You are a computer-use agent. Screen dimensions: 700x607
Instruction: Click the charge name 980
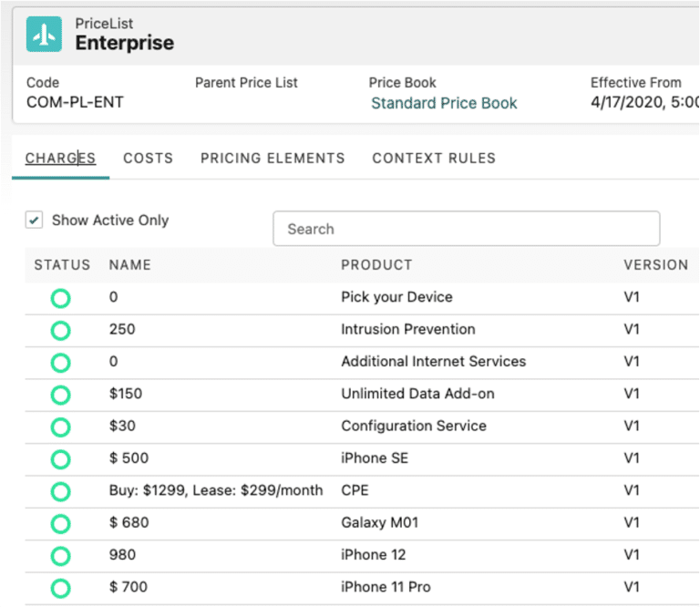[x=122, y=554]
